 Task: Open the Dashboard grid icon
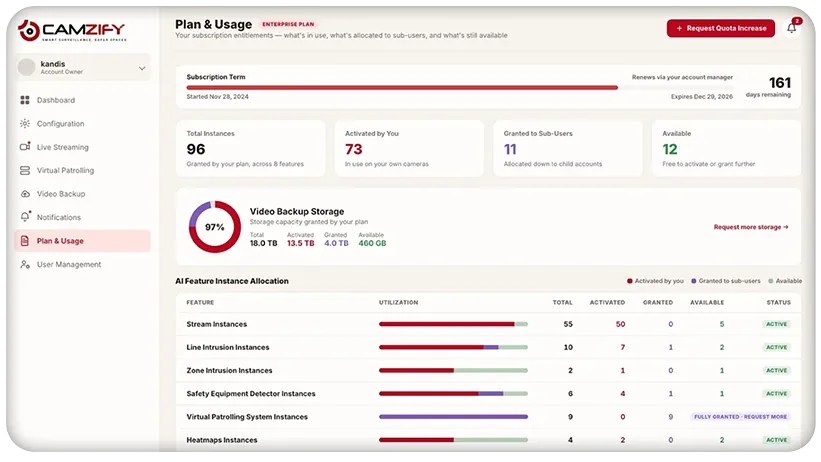(x=25, y=100)
